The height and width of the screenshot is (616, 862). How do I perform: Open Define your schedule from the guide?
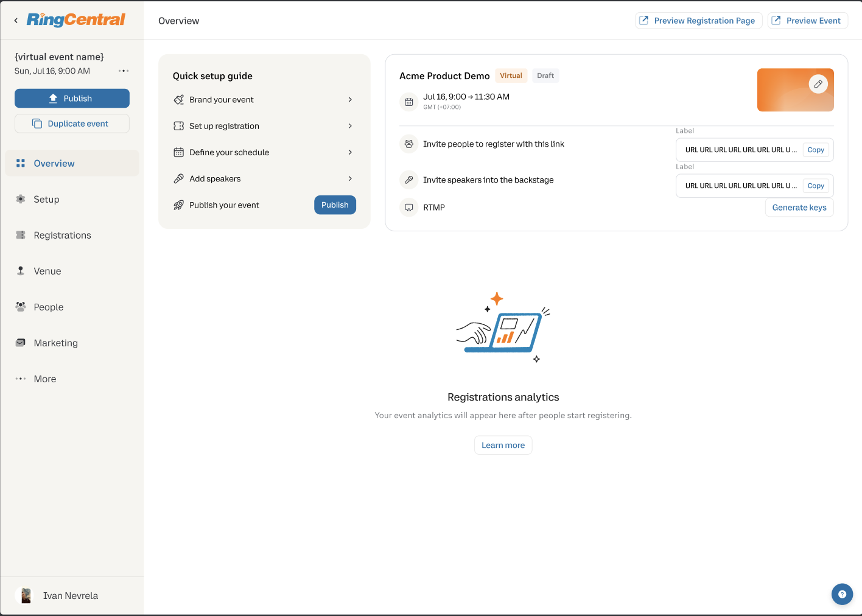tap(264, 152)
